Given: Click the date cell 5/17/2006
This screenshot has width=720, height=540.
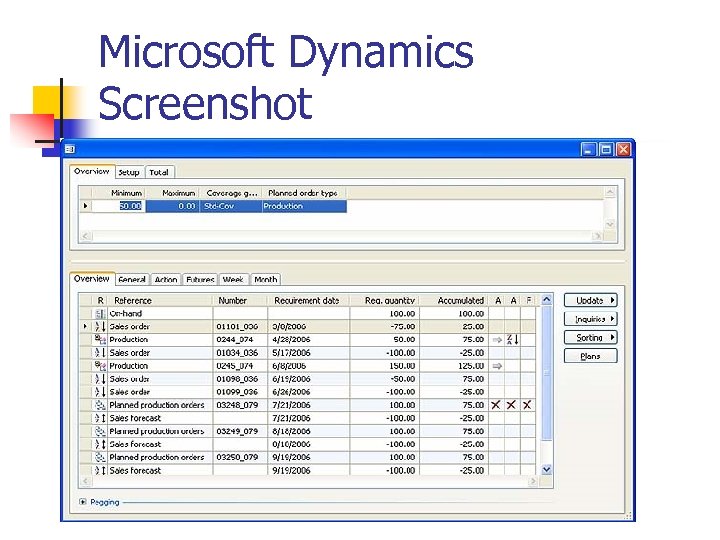Looking at the screenshot, I should pos(309,353).
